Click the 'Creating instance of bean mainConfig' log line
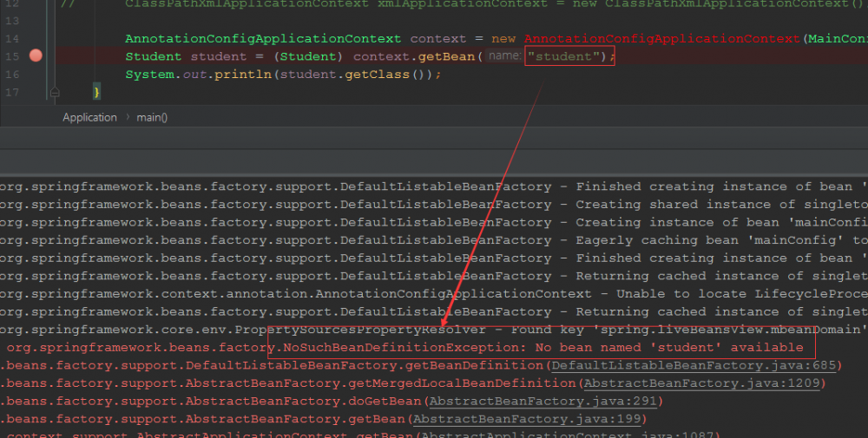The height and width of the screenshot is (438, 868). 434,222
